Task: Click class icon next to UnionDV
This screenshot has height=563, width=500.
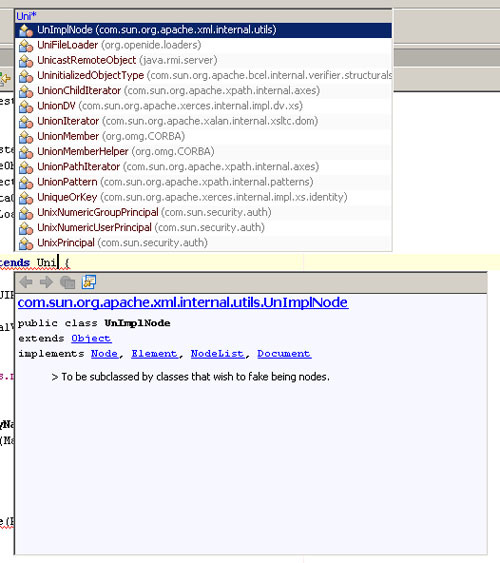Action: coord(26,106)
